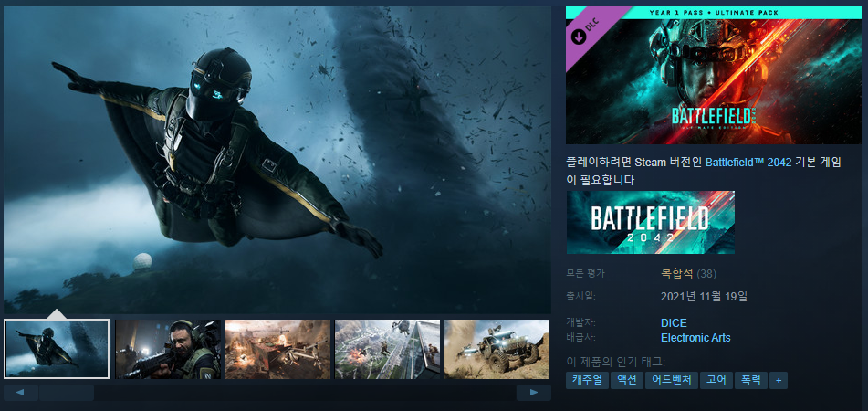Select the 폭력 tag
The image size is (868, 411).
pos(751,381)
